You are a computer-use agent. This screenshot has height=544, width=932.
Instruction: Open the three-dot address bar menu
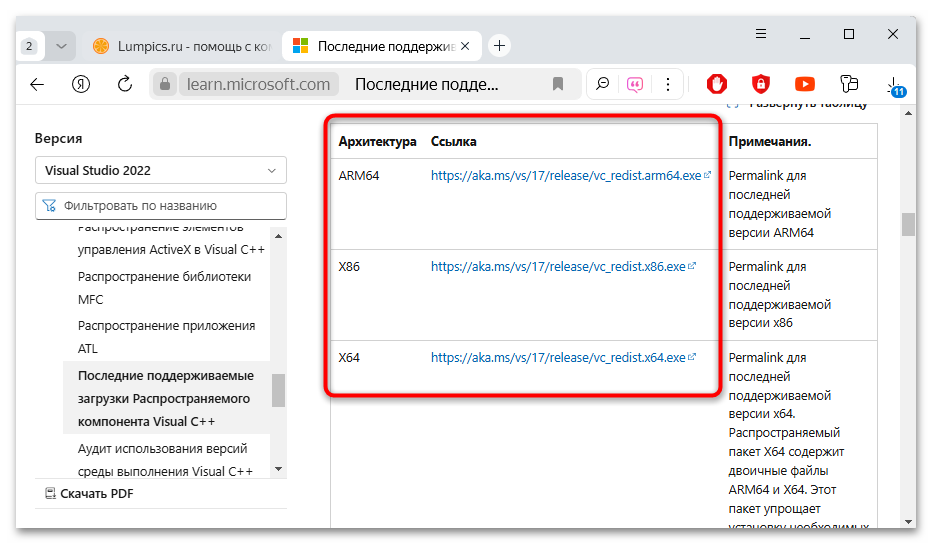point(668,84)
